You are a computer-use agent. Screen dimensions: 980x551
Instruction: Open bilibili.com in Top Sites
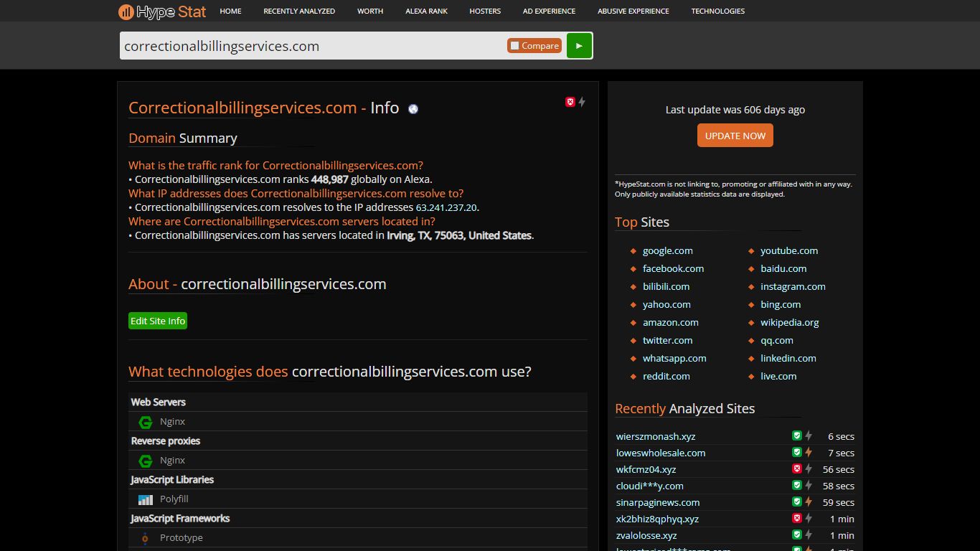click(x=666, y=286)
